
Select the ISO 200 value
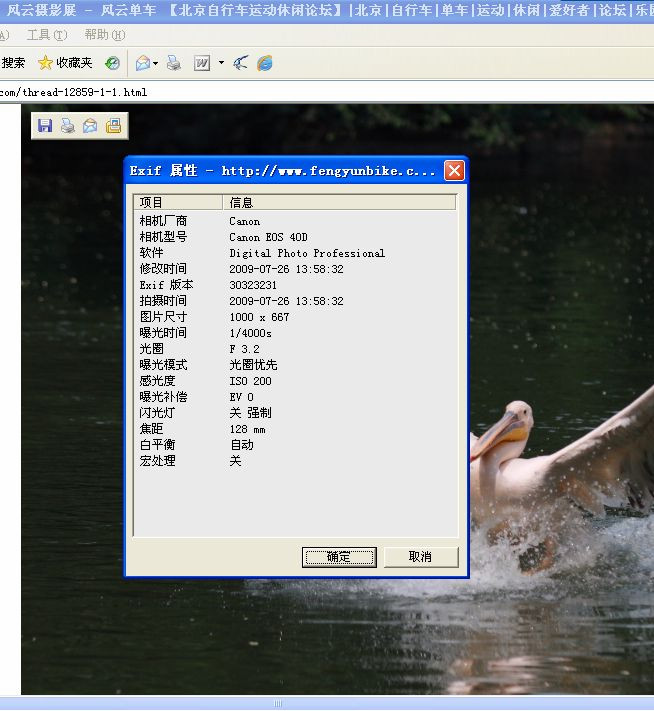250,381
